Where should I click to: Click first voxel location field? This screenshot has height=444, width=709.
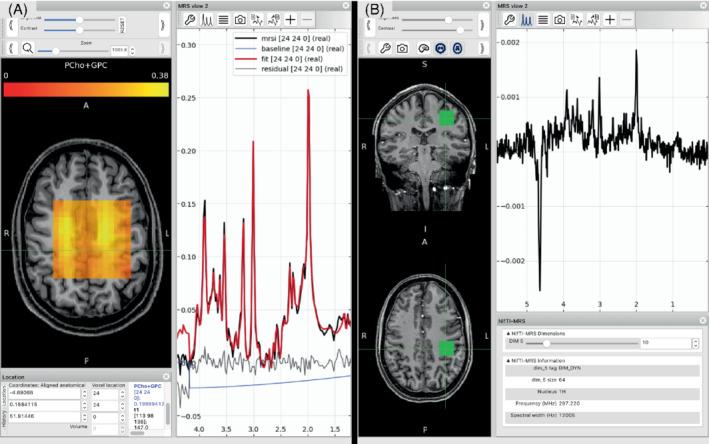click(x=105, y=393)
